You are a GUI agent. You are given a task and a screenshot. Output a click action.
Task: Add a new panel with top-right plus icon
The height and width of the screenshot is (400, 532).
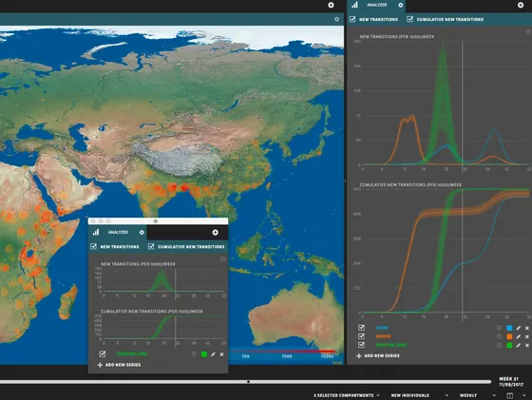tap(521, 5)
